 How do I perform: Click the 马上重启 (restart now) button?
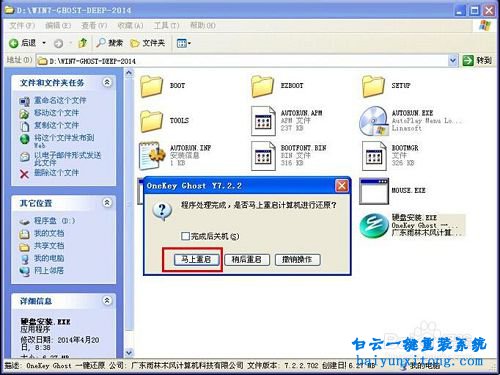196,260
